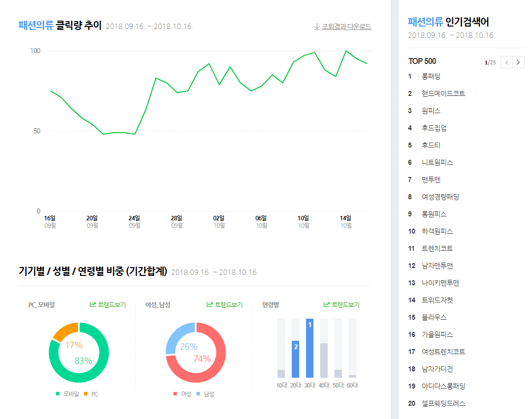Viewport: 532px width, 419px height.
Task: Select keyword 남자맨투맨
Action: tap(437, 266)
